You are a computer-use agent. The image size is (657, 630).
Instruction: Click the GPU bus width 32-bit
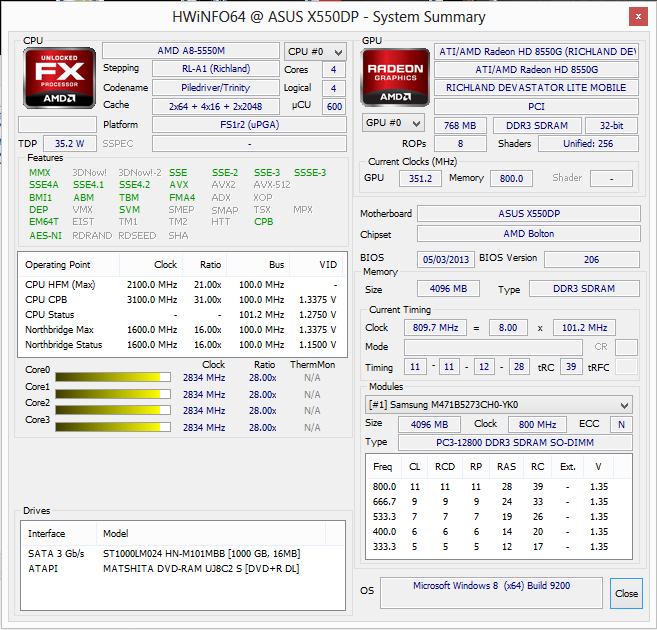click(x=611, y=126)
